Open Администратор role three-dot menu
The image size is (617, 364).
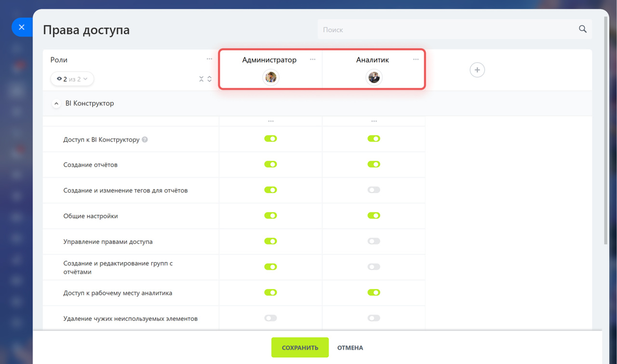click(x=312, y=60)
